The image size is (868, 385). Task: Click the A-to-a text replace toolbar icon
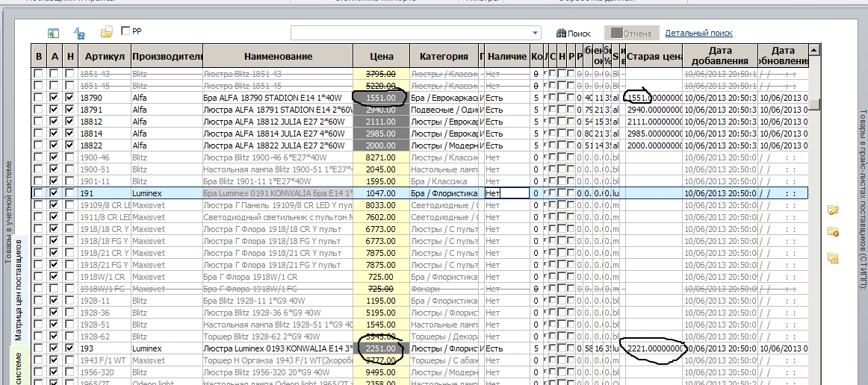(x=80, y=34)
